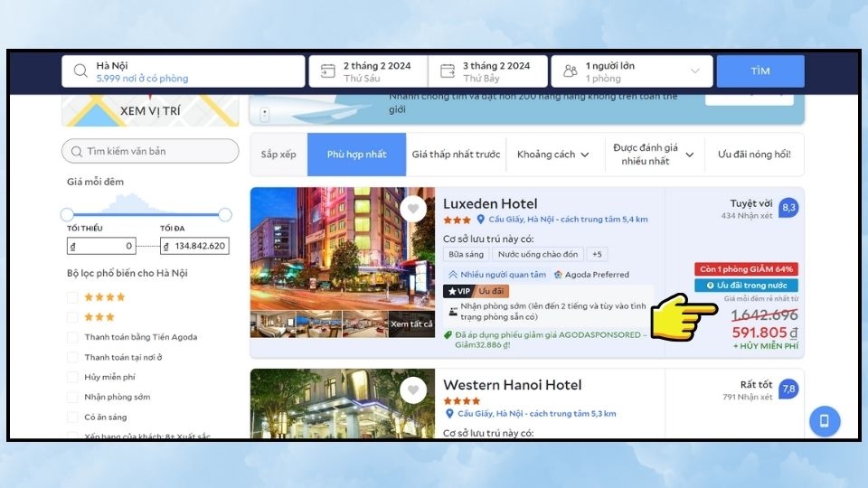Open the floating mobile app button
Image resolution: width=868 pixels, height=488 pixels.
(825, 421)
